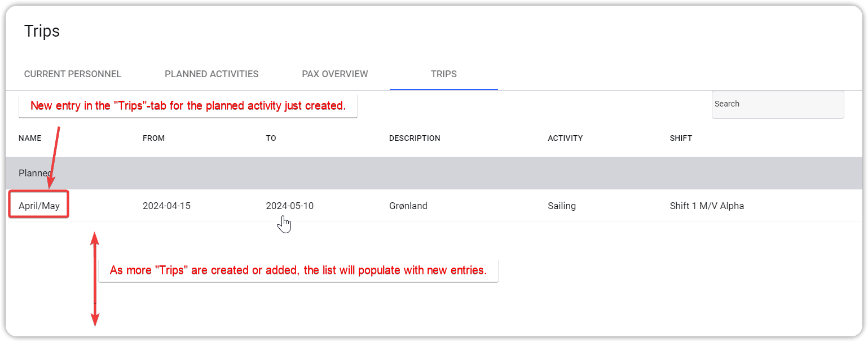
Task: Click the new entry annotation note
Action: 188,106
